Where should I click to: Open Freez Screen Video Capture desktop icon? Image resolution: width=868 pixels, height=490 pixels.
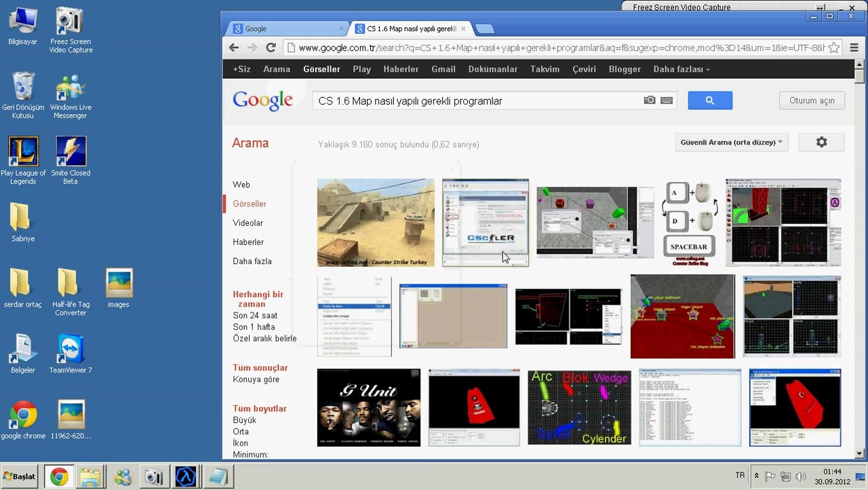point(71,30)
